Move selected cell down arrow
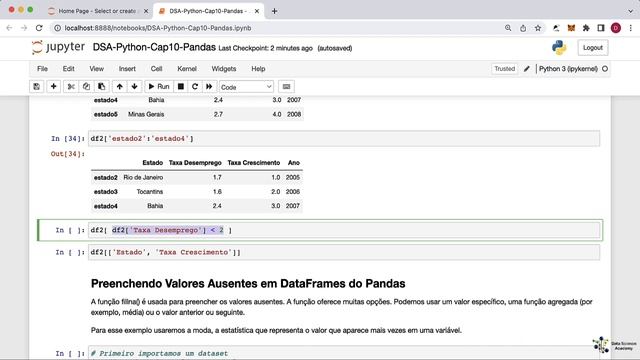The width and height of the screenshot is (640, 360). pyautogui.click(x=134, y=87)
